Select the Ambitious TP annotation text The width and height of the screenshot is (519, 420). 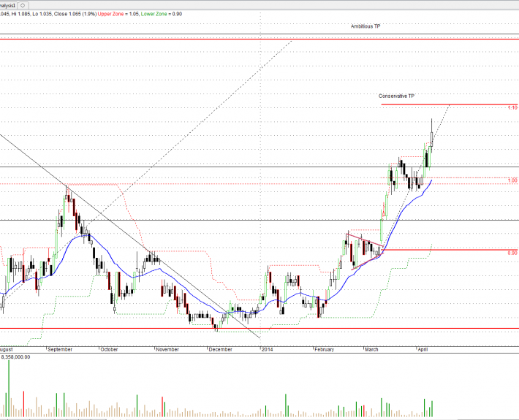click(x=365, y=26)
